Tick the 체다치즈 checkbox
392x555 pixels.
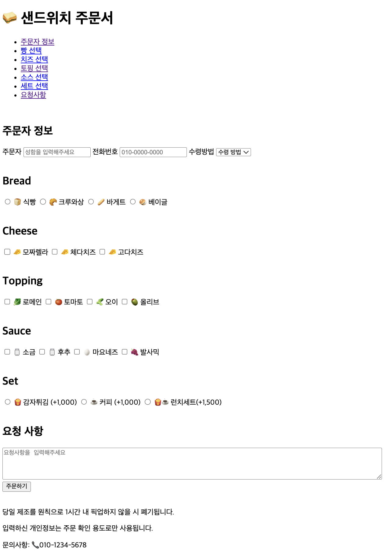[55, 252]
